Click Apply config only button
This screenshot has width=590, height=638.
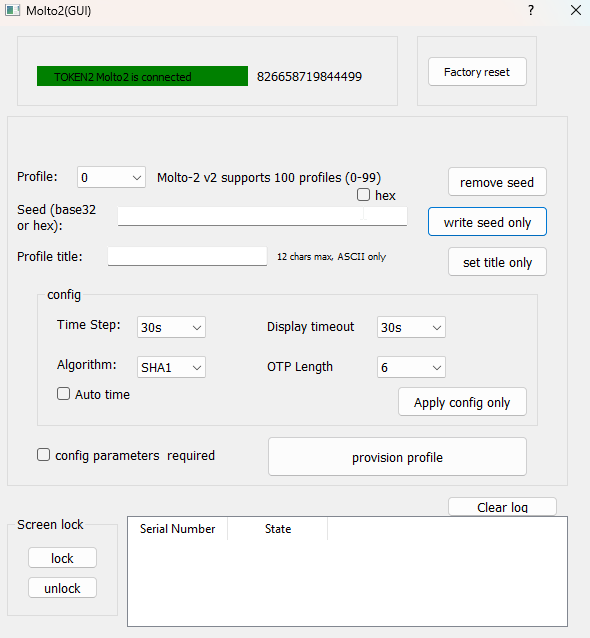pos(462,402)
